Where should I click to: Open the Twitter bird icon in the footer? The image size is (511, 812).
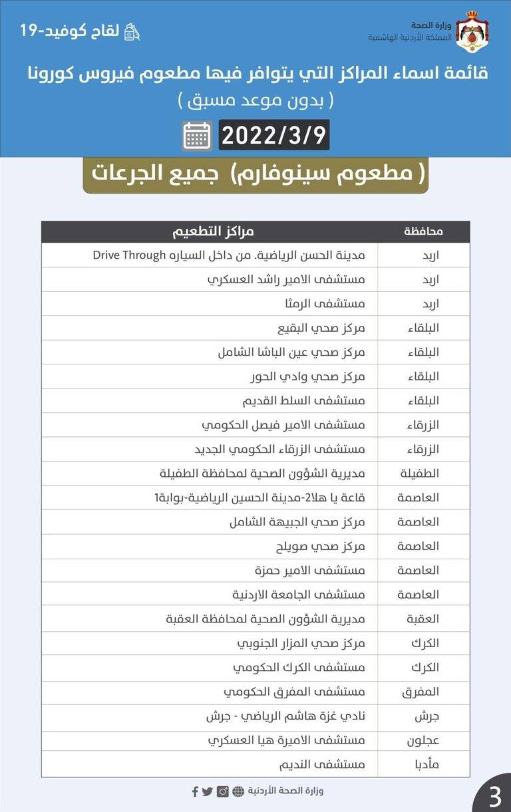[208, 791]
